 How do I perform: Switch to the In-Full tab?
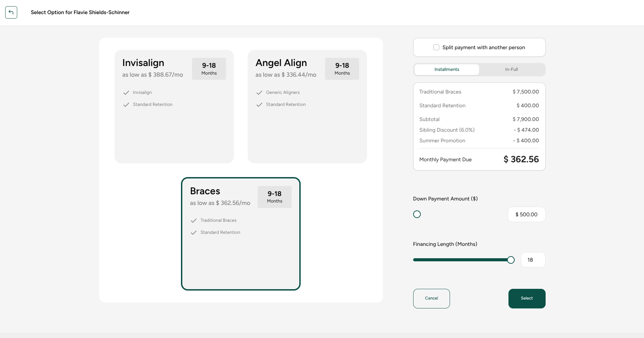pos(512,69)
